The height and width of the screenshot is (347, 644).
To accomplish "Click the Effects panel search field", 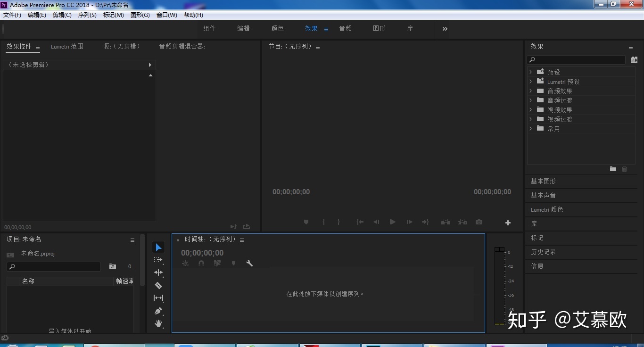I will [x=576, y=60].
